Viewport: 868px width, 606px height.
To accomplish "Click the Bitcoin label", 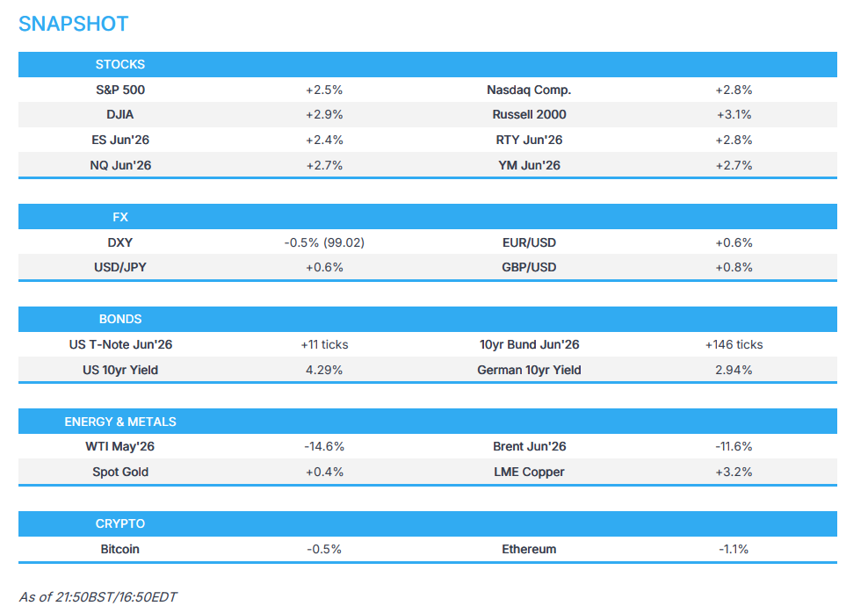I will [120, 549].
